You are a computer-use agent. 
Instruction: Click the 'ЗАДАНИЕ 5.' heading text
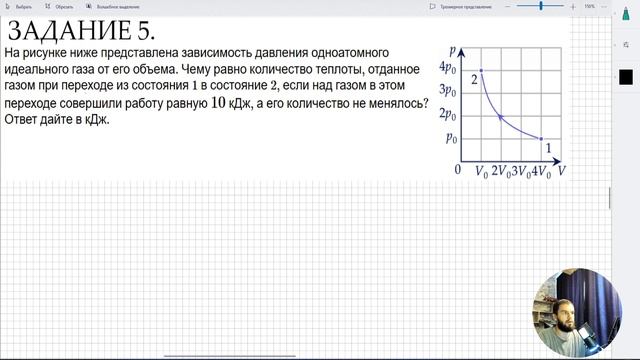[x=81, y=31]
